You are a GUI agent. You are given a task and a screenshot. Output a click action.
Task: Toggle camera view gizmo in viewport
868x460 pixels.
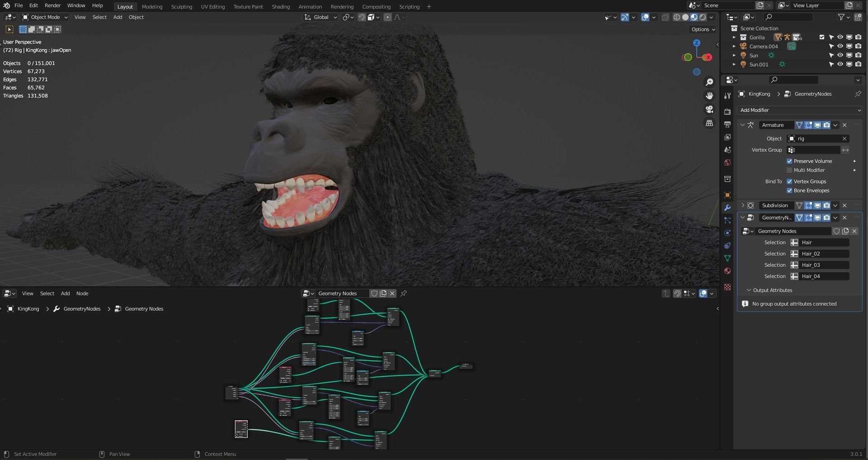pyautogui.click(x=709, y=109)
